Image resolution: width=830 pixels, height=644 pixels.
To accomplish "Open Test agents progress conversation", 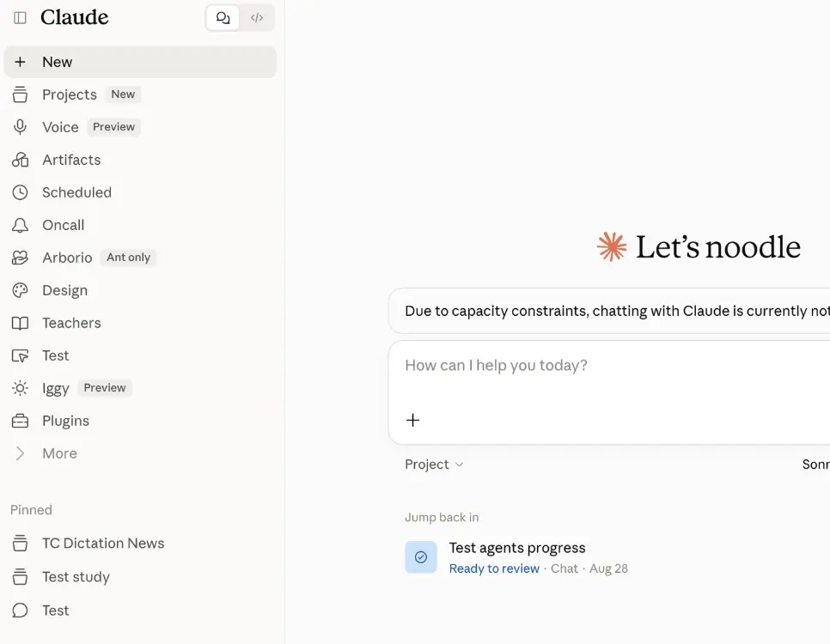I will click(x=517, y=548).
